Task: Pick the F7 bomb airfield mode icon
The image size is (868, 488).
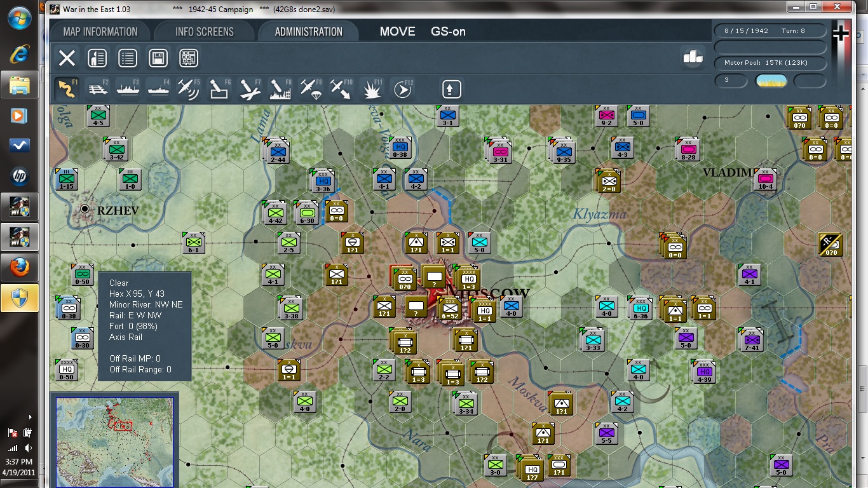Action: coord(250,89)
